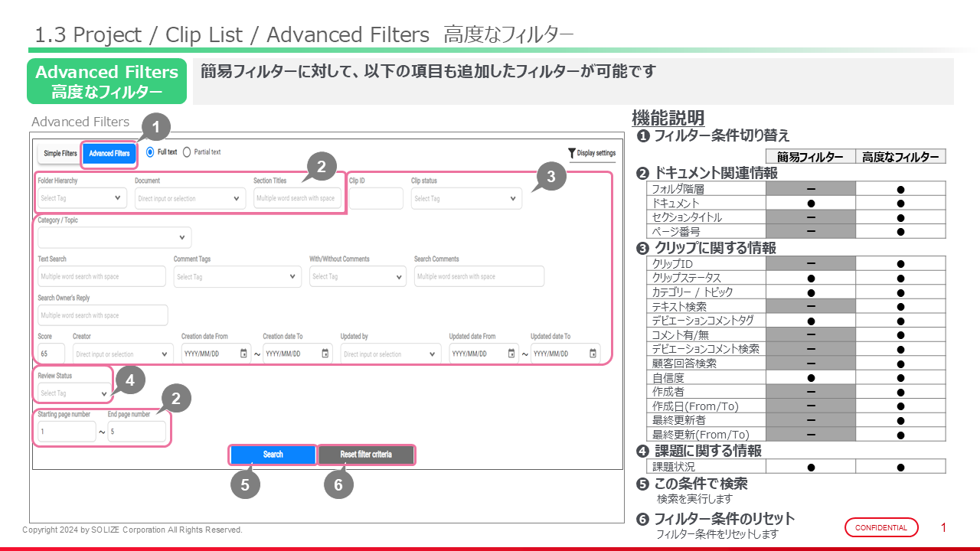Open Display settings via the funnel icon

pyautogui.click(x=572, y=153)
